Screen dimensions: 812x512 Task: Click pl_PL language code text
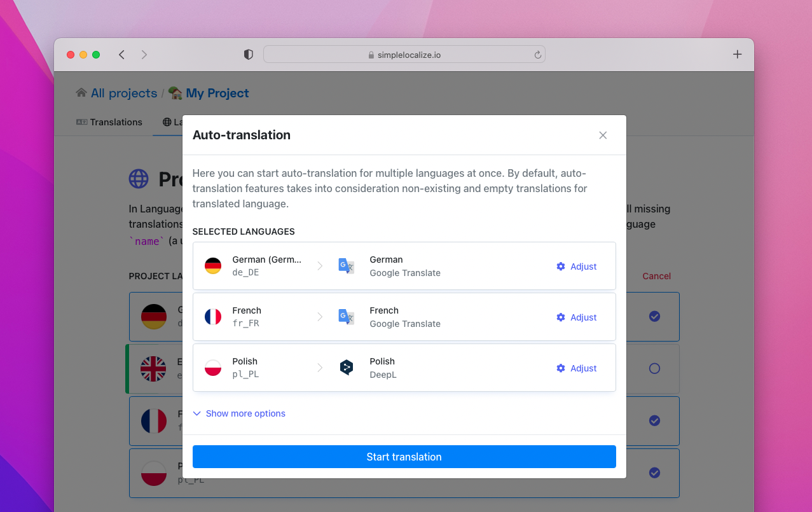point(246,375)
